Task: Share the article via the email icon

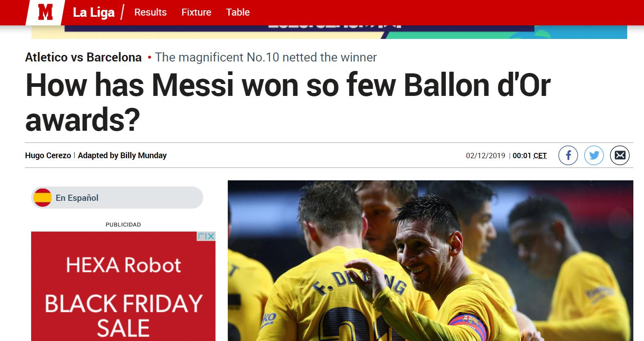Action: (620, 155)
